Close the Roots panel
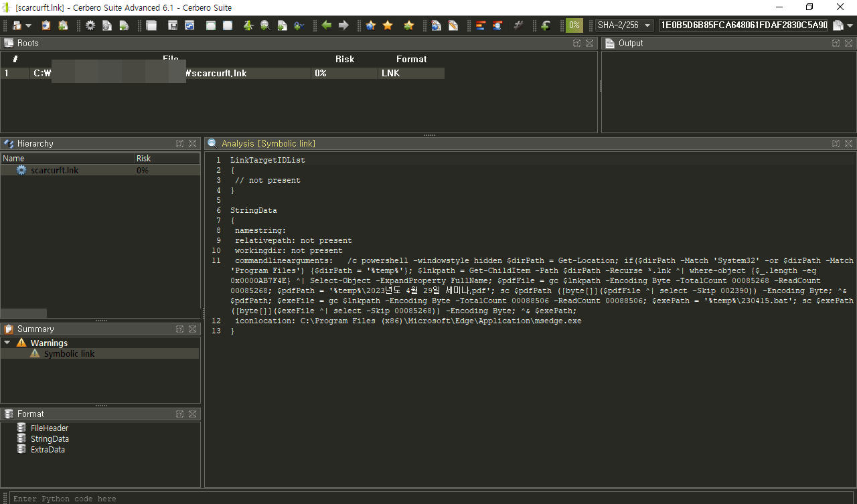This screenshot has width=857, height=504. coord(589,43)
